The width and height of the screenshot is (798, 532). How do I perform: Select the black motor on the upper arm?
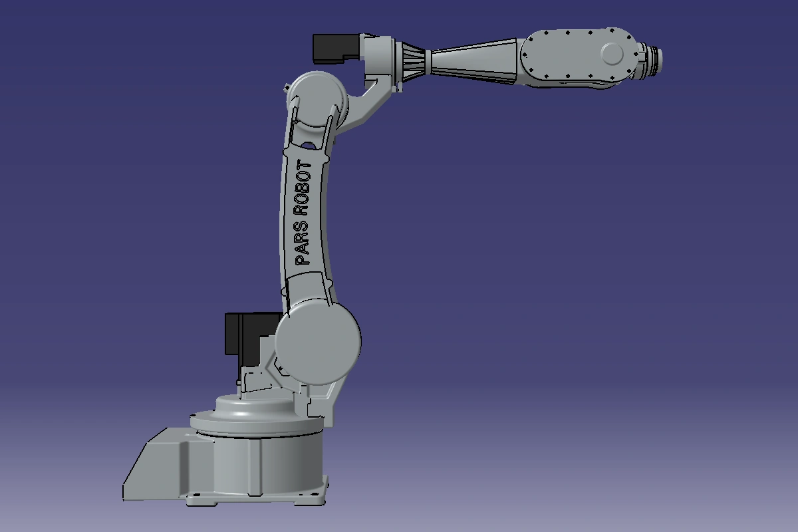335,48
